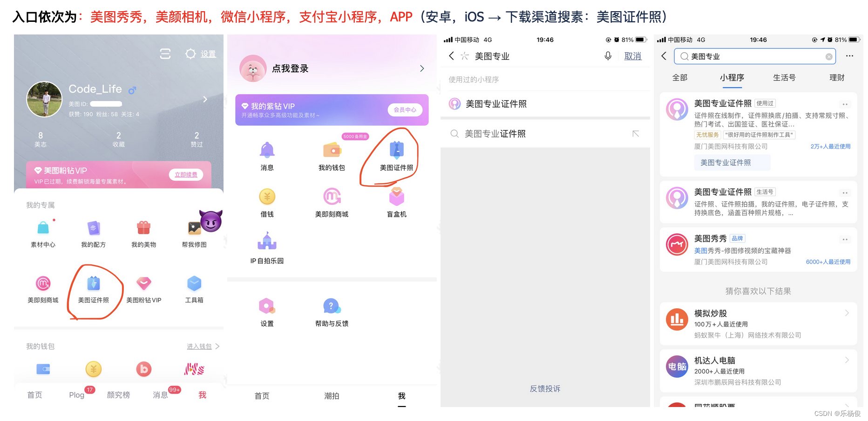Switch to 小程序 results tab
Image resolution: width=868 pixels, height=421 pixels.
(x=732, y=78)
